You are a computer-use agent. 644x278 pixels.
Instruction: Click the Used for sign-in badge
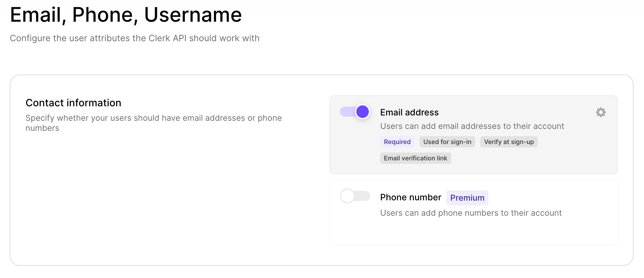click(447, 142)
